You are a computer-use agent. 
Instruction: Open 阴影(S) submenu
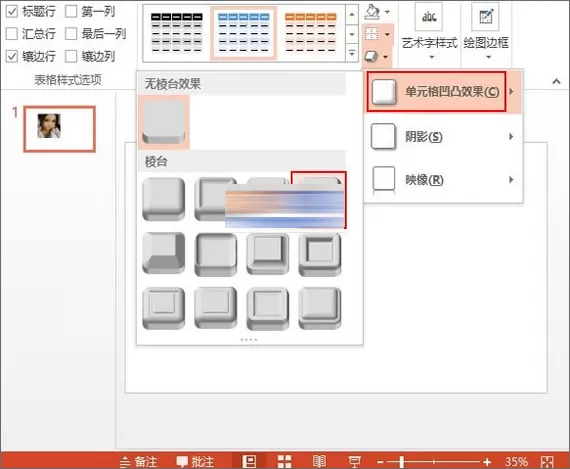(443, 137)
